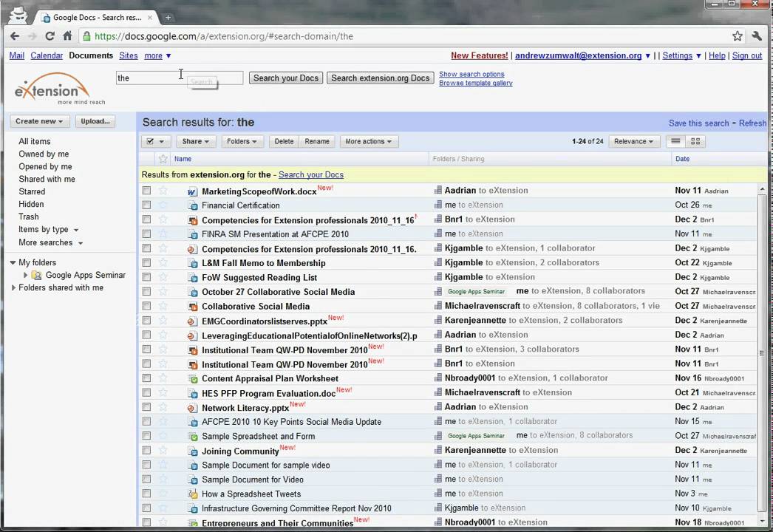
Task: Click presentation icon of Collaborative Social Media
Action: click(x=193, y=306)
